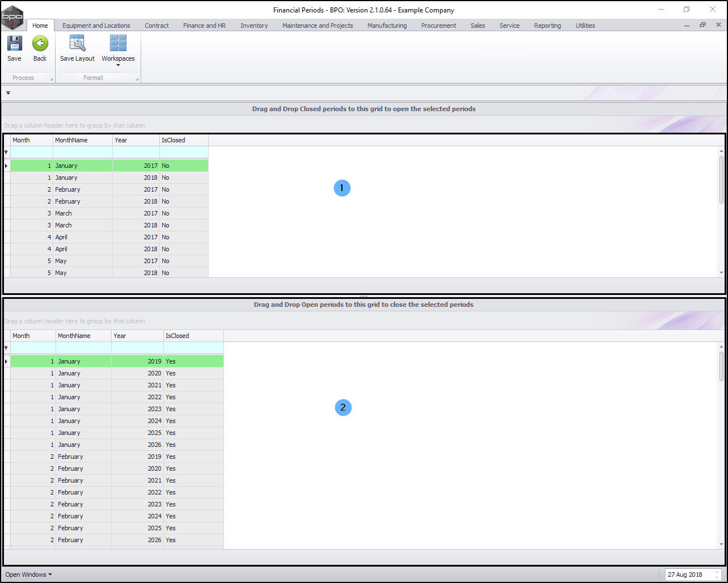Screen dimensions: 728x583
Task: Select the January 2018 open period row
Action: [109, 178]
